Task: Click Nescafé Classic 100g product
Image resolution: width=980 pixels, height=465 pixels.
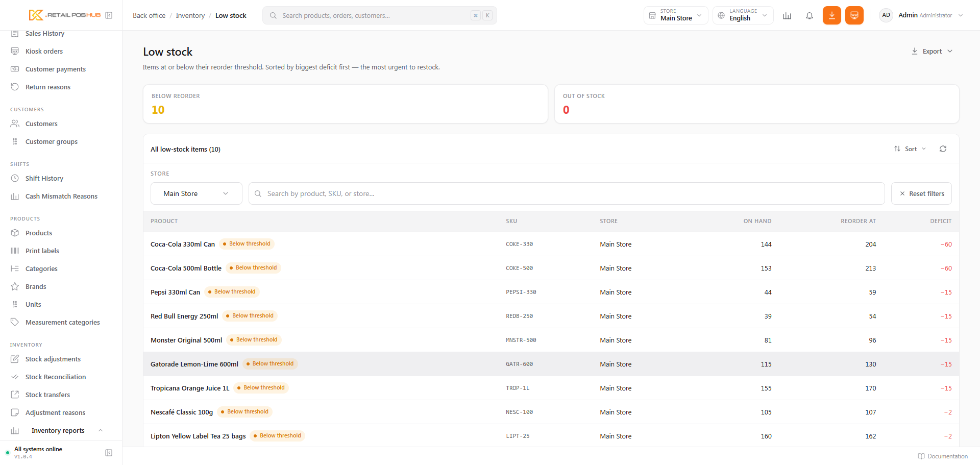Action: click(182, 412)
